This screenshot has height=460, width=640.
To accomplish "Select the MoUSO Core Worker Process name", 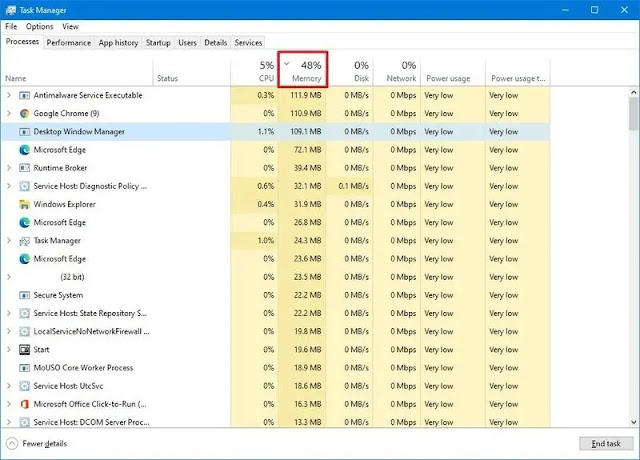I will coord(83,368).
